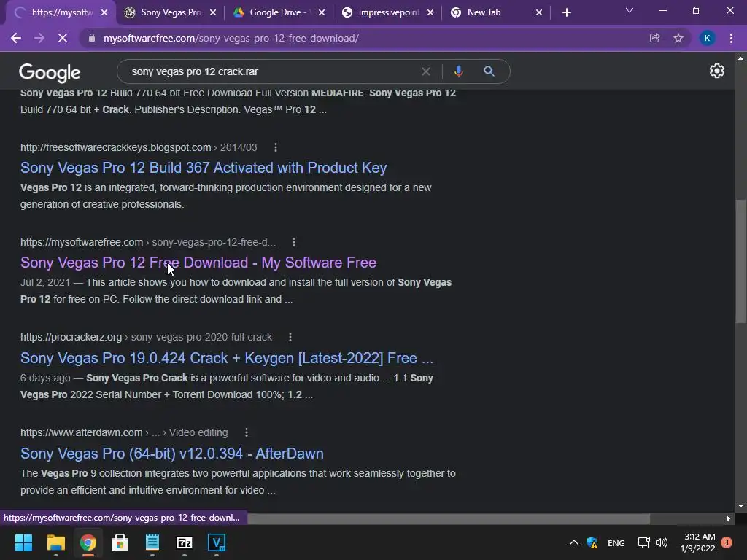Open the Chrome profile K avatar
Screen dimensions: 747x560
[x=707, y=38]
